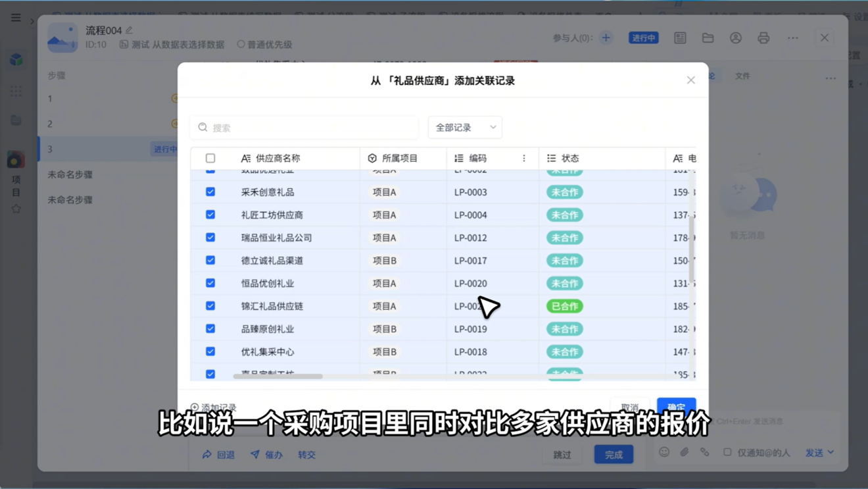
Task: Open the folder icon in header
Action: tap(708, 38)
